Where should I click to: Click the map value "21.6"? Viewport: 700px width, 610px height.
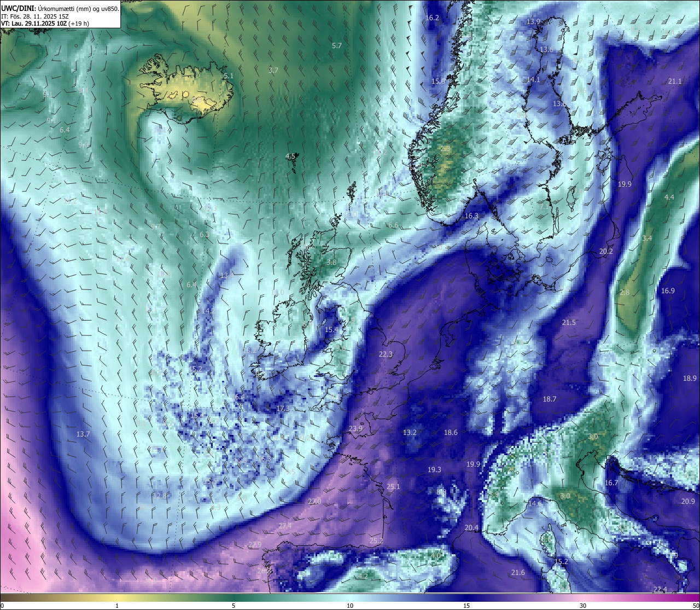[518, 573]
